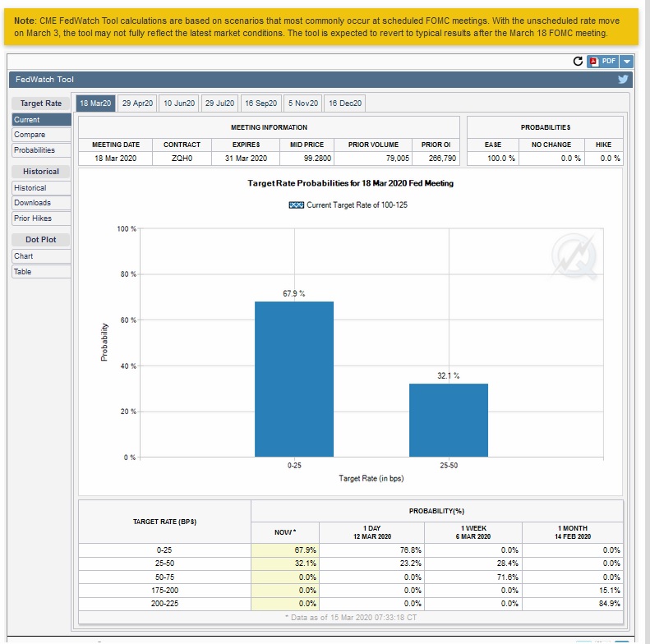Click the Twitter bird icon in FedWatch header
Viewport: 650px width, 644px height.
(623, 79)
